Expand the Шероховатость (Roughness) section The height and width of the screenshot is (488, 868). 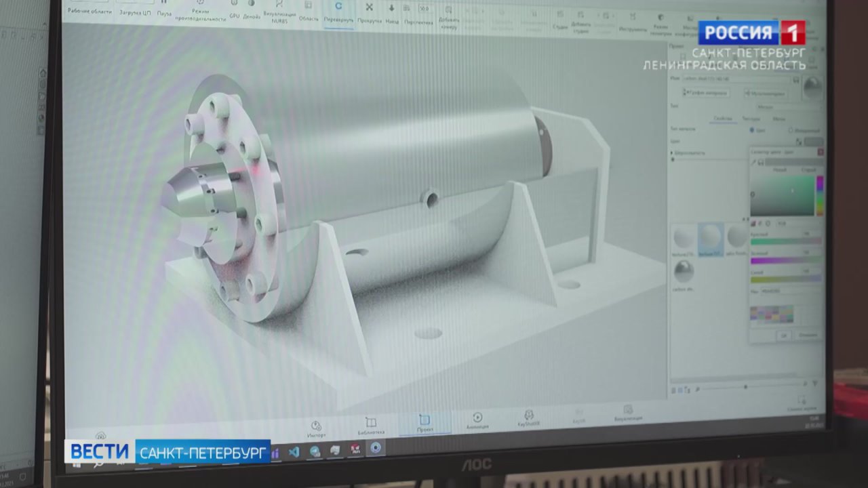(672, 153)
